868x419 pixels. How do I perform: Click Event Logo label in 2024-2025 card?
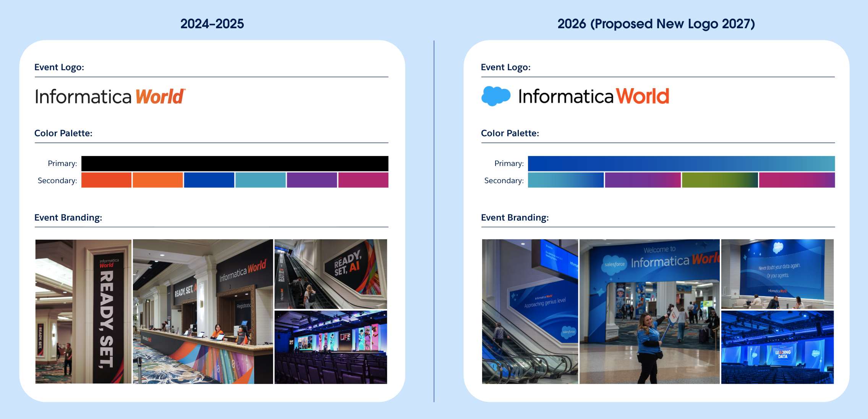pos(59,67)
